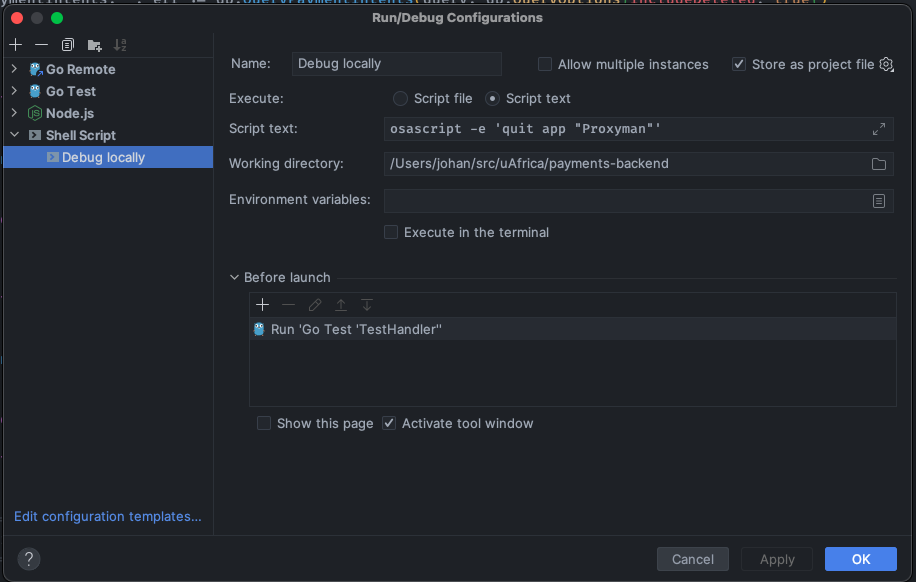The image size is (916, 582).
Task: Expand the Node.js node
Action: tap(14, 113)
